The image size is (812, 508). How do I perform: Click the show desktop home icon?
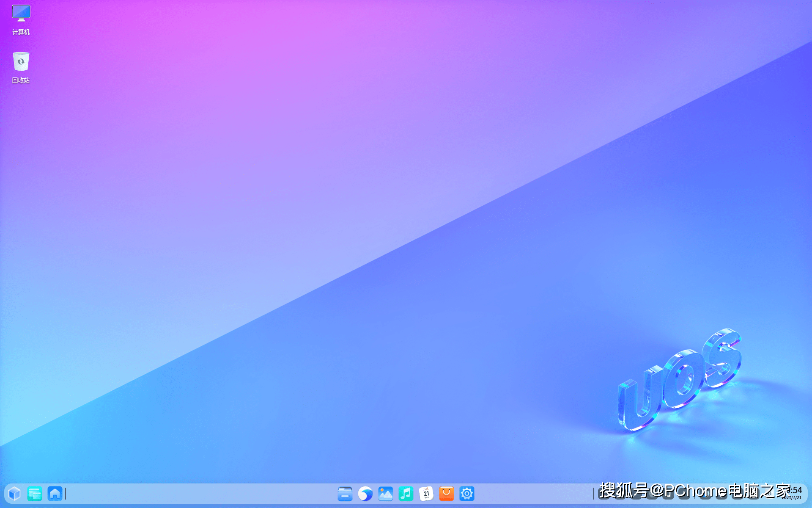[x=55, y=494]
